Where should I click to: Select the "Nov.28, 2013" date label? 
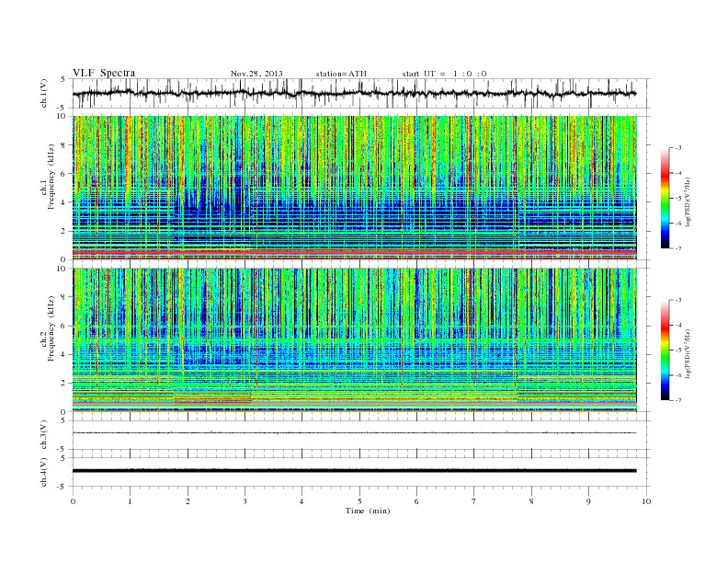256,74
